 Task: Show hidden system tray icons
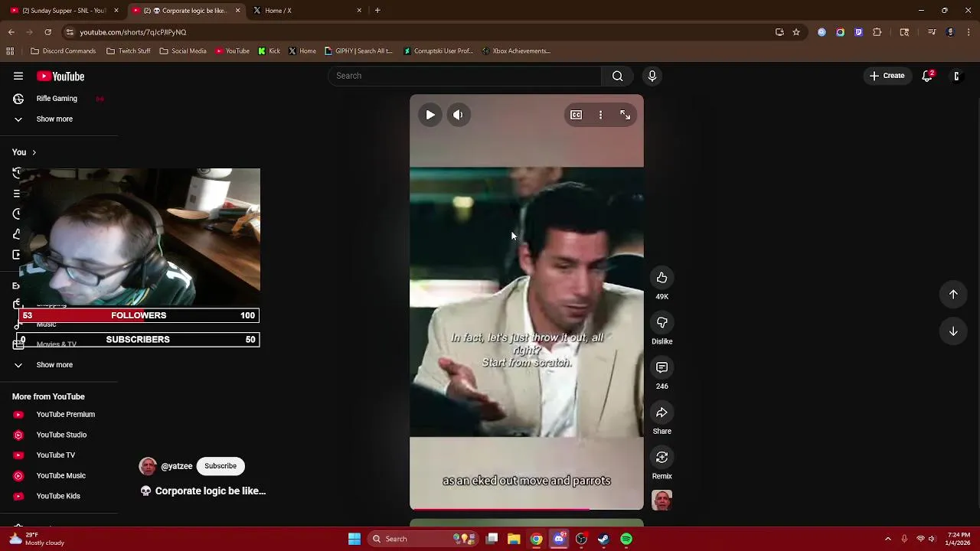(888, 539)
